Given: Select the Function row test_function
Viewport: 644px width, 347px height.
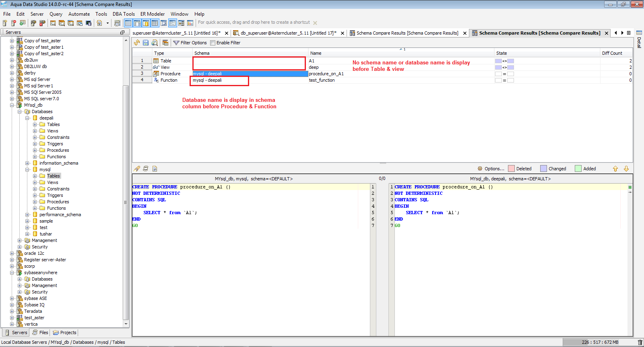Looking at the screenshot, I should (321, 80).
